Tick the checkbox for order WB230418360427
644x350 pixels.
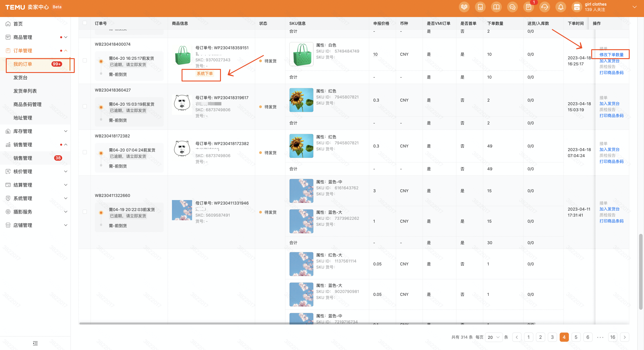[85, 106]
